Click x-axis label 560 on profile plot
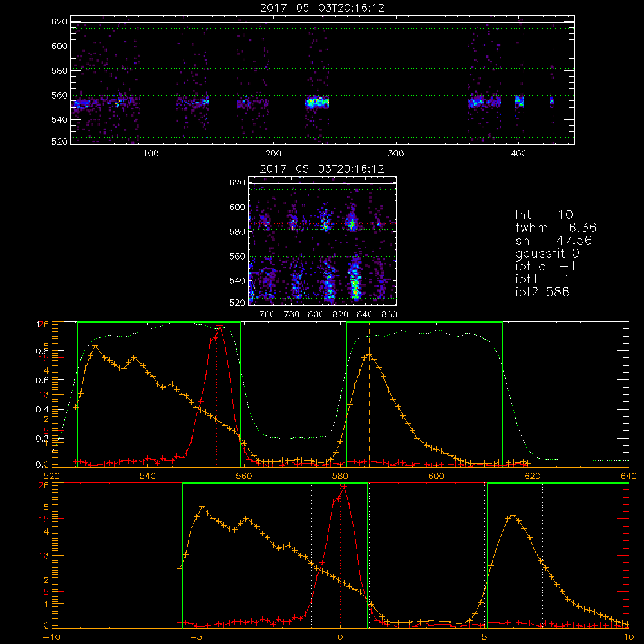Image resolution: width=644 pixels, height=644 pixels. (244, 476)
